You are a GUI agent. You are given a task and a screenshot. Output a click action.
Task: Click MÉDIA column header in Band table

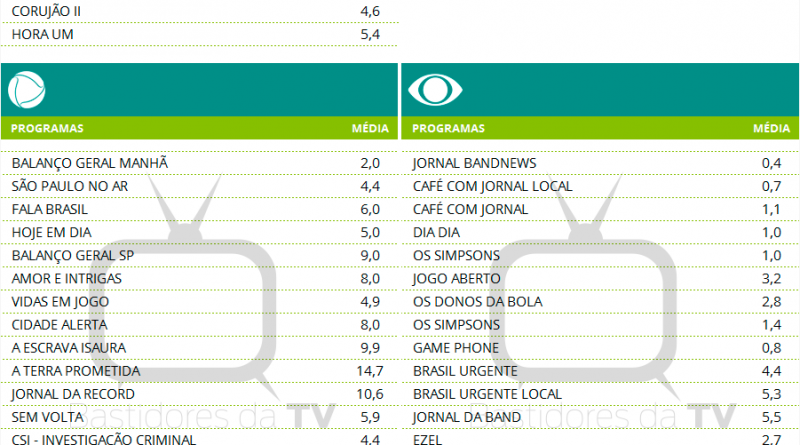pyautogui.click(x=770, y=129)
